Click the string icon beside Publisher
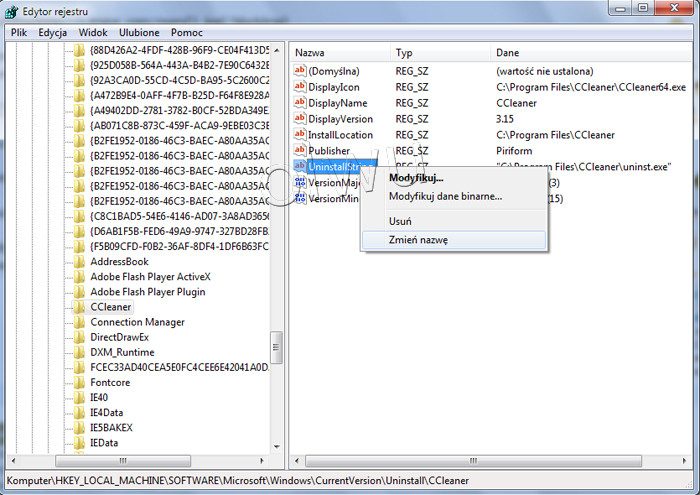 [300, 150]
